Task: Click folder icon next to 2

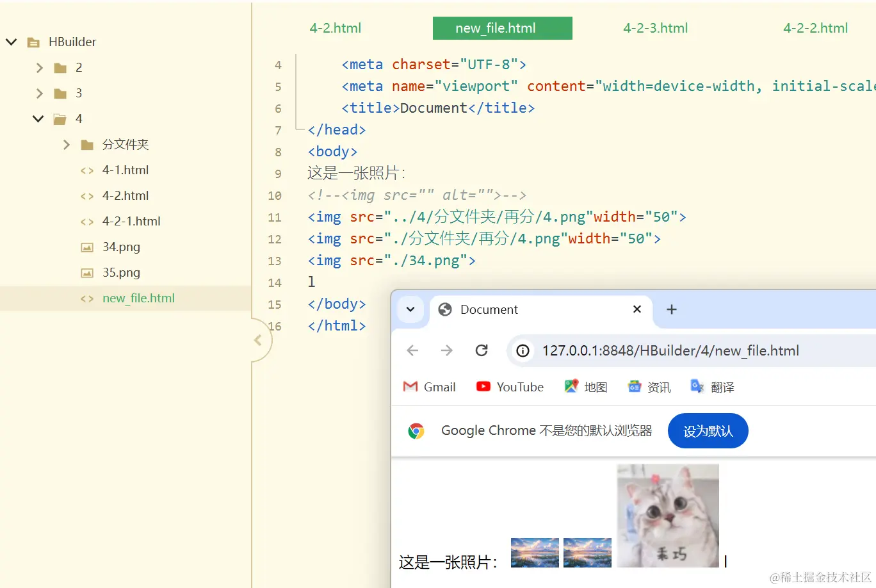Action: (x=60, y=68)
